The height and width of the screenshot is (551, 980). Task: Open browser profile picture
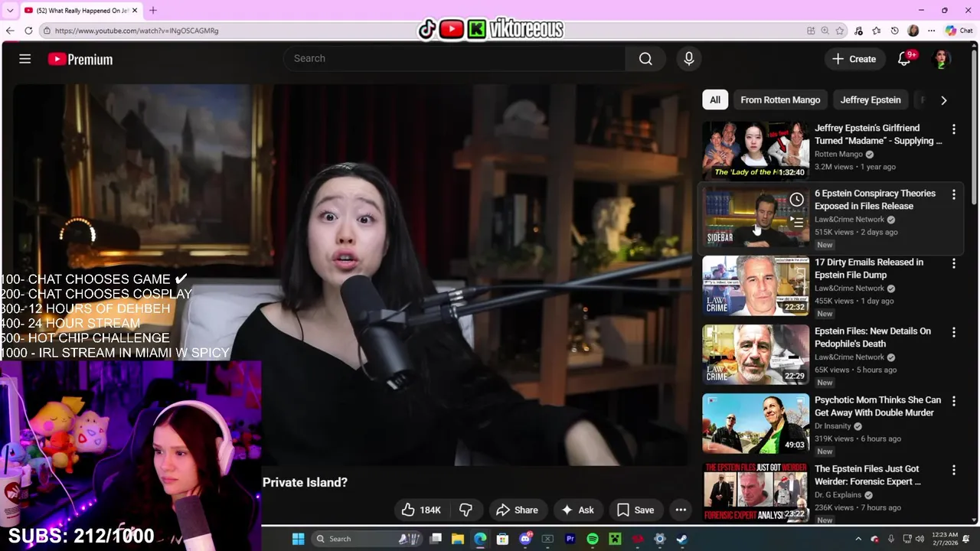(x=913, y=31)
